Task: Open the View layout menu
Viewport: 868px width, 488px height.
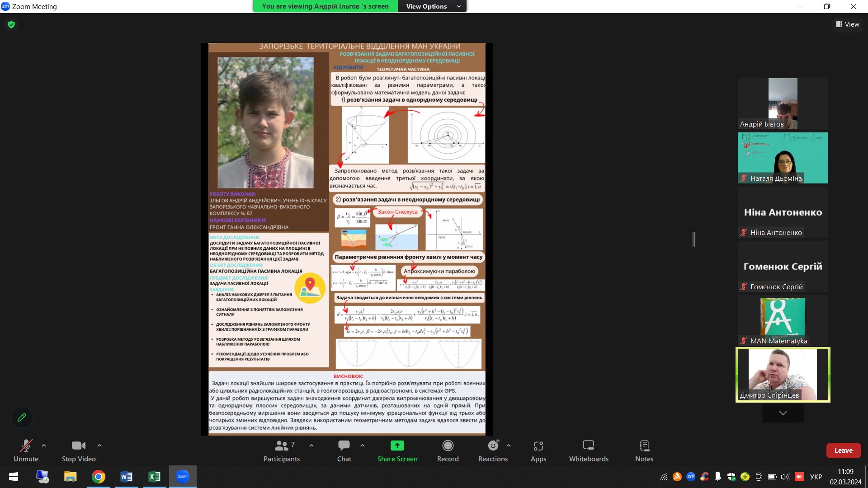Action: click(x=848, y=24)
